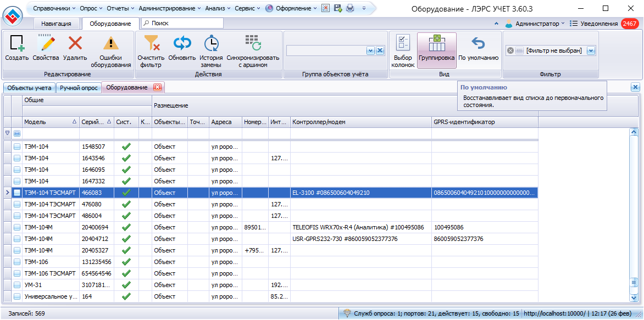Image resolution: width=644 pixels, height=320 pixels.
Task: Select the cell 'EL-3100 #086500604049210'
Action: [x=361, y=193]
